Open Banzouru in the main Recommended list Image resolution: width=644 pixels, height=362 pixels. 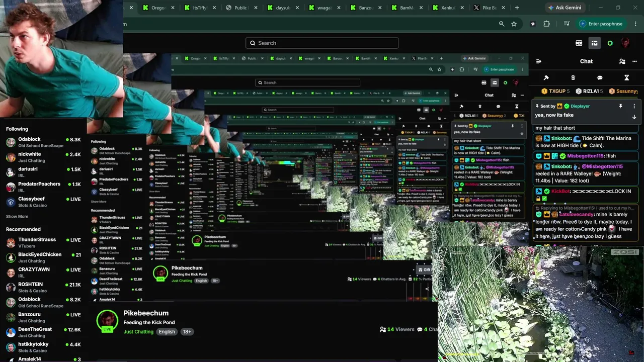coord(43,317)
